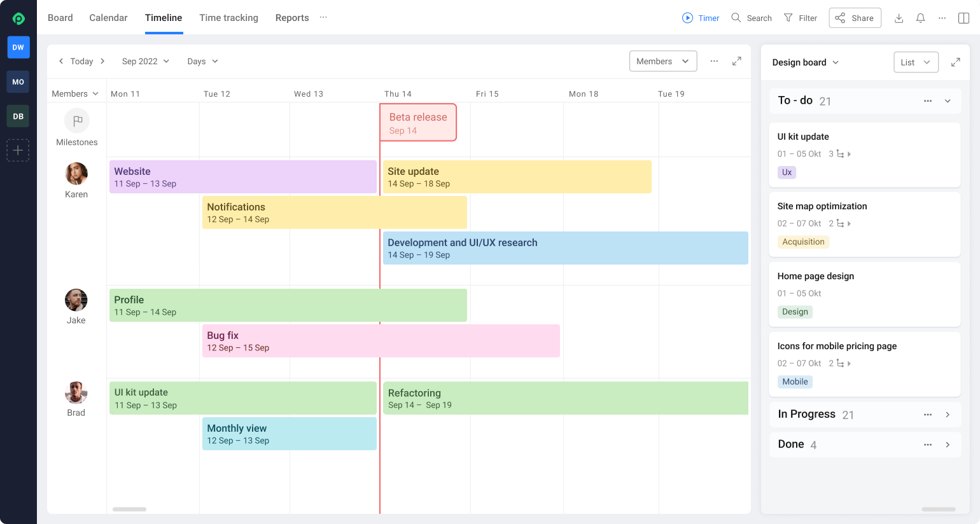Open the notifications bell
This screenshot has width=980, height=524.
click(920, 18)
